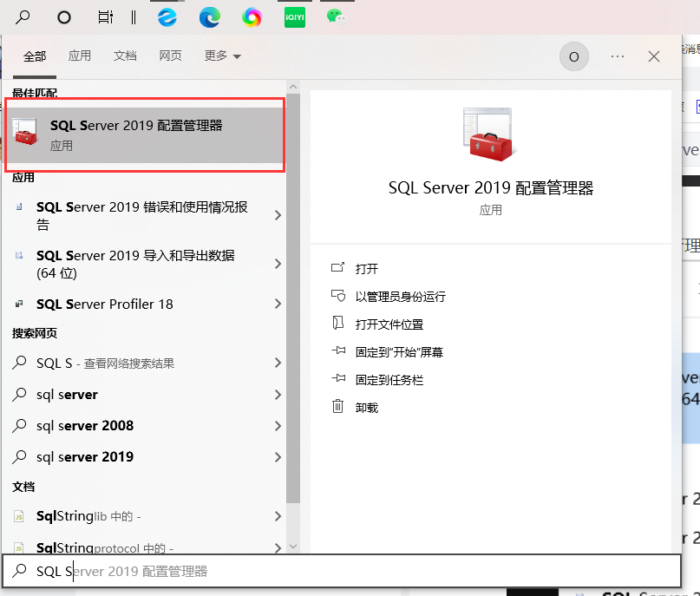
Task: Select web suggestion sql server 2008
Action: [x=142, y=425]
